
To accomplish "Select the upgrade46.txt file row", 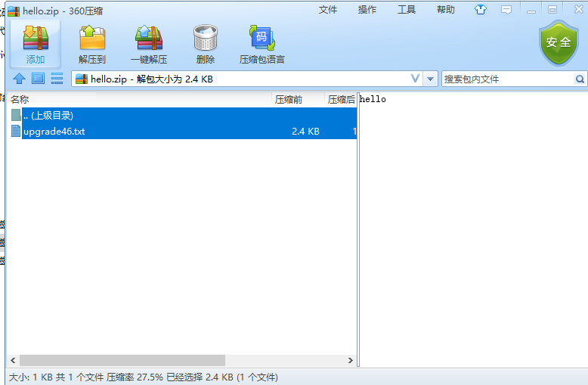I will click(189, 131).
